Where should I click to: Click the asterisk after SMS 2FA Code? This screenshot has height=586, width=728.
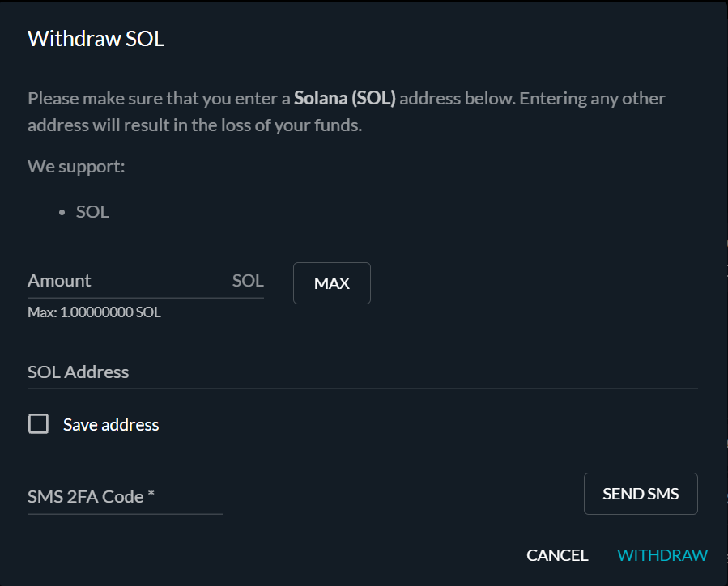point(151,495)
